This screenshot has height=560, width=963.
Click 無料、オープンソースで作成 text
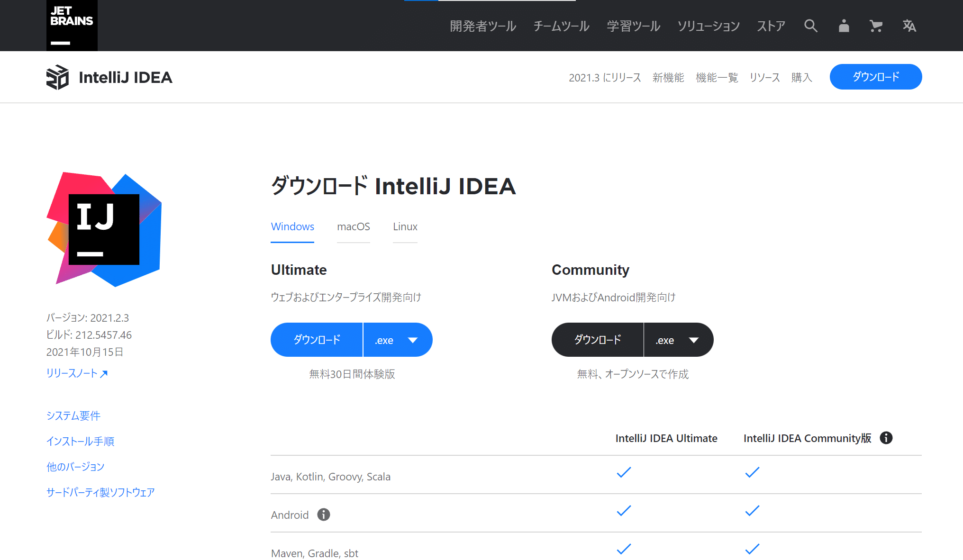pyautogui.click(x=633, y=374)
